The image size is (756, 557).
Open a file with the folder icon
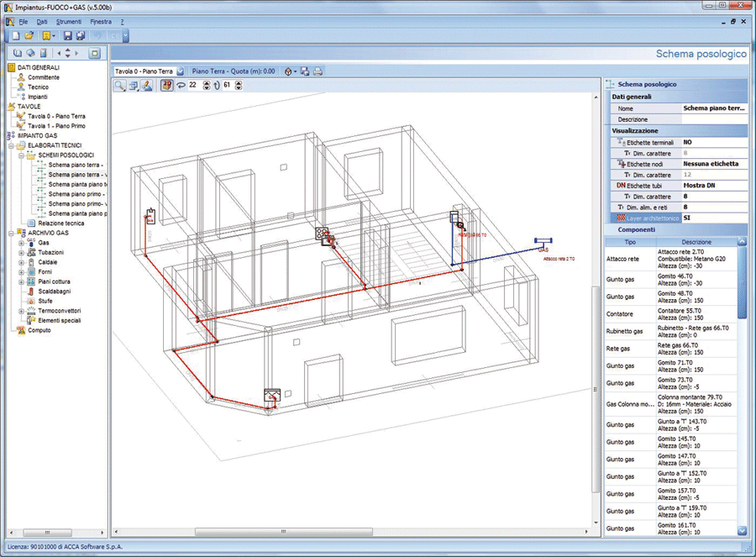point(30,35)
